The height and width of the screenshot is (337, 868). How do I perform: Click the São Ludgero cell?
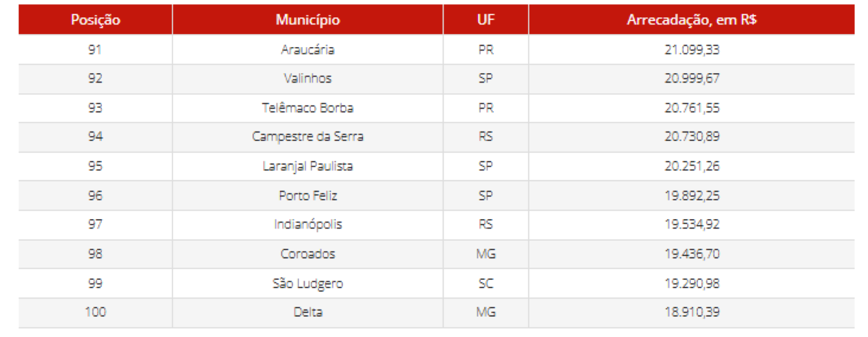(307, 283)
